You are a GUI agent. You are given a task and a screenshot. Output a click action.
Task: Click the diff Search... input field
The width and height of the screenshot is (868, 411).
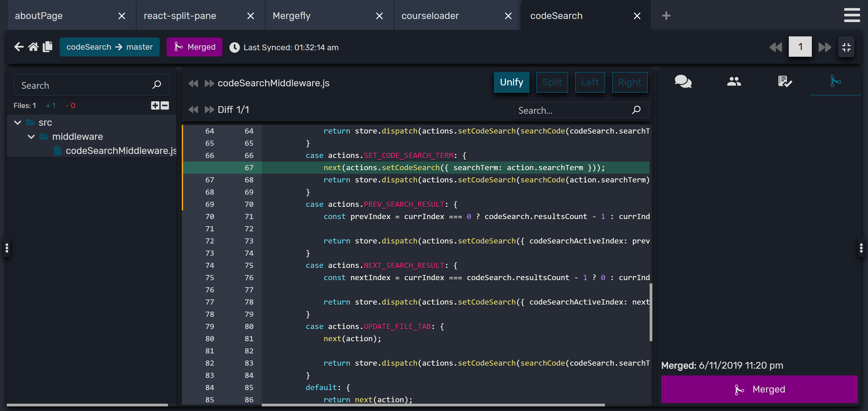581,110
